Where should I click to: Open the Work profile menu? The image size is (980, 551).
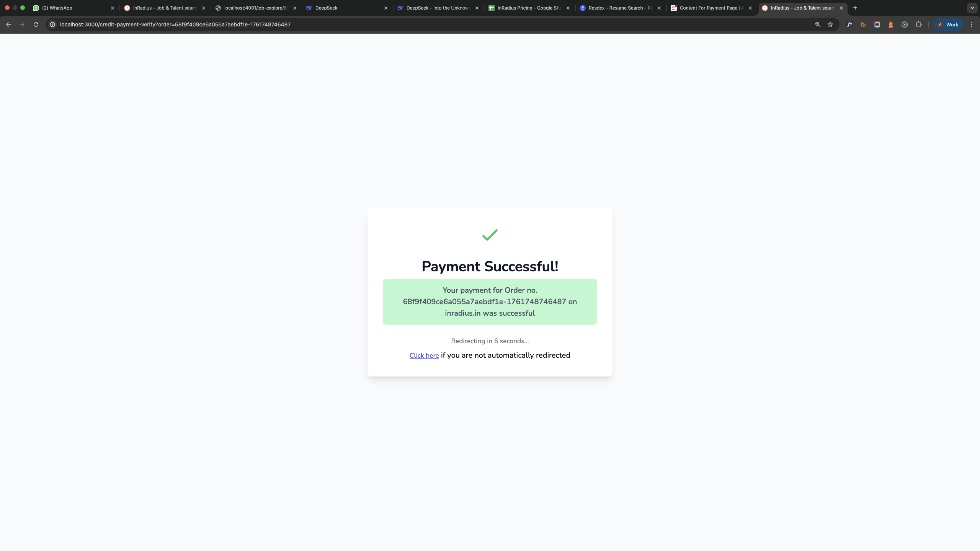(948, 24)
